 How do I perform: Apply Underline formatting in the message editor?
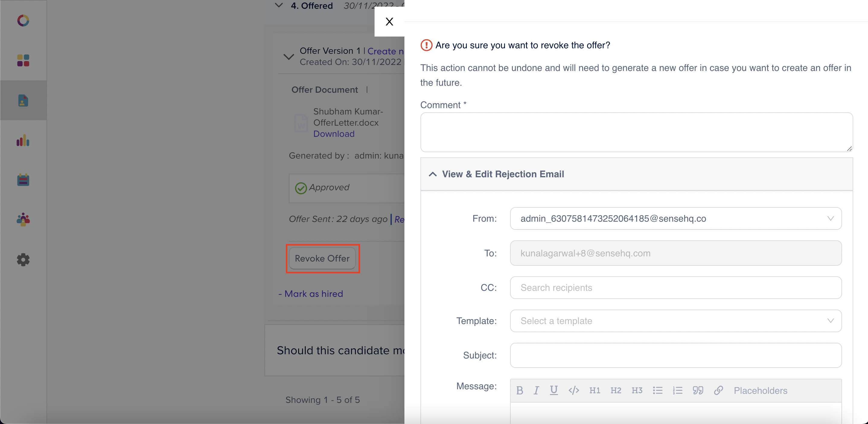pos(554,390)
